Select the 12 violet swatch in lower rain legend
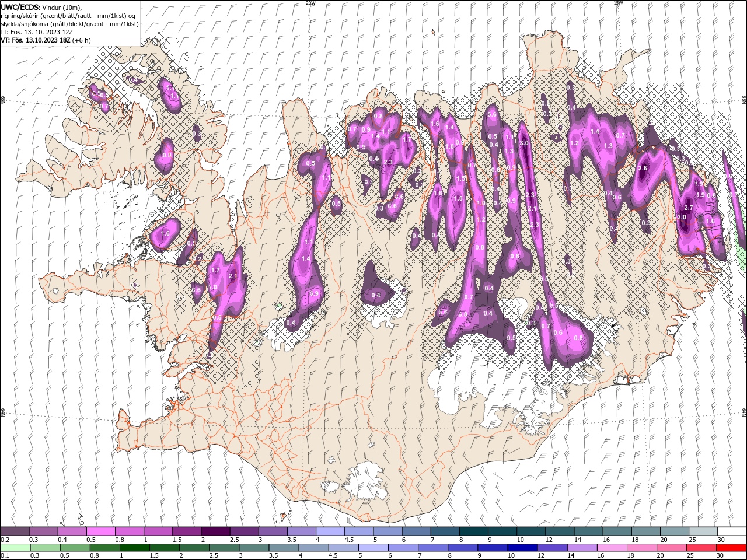The height and width of the screenshot is (560, 747). 552,547
